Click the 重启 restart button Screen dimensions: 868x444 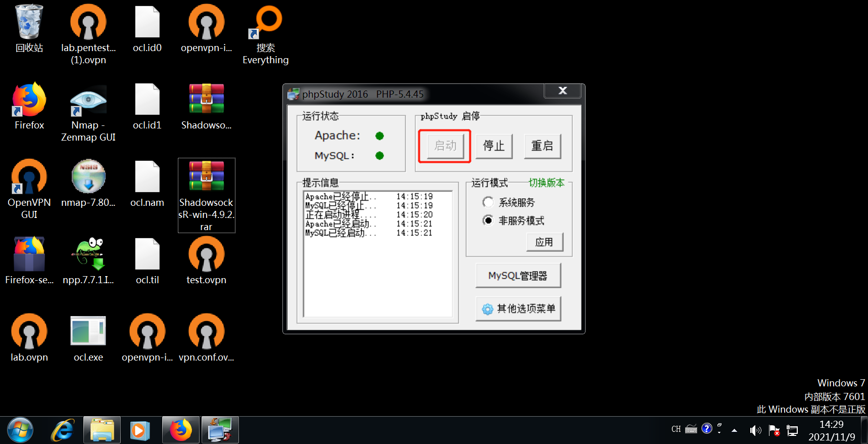pyautogui.click(x=543, y=146)
